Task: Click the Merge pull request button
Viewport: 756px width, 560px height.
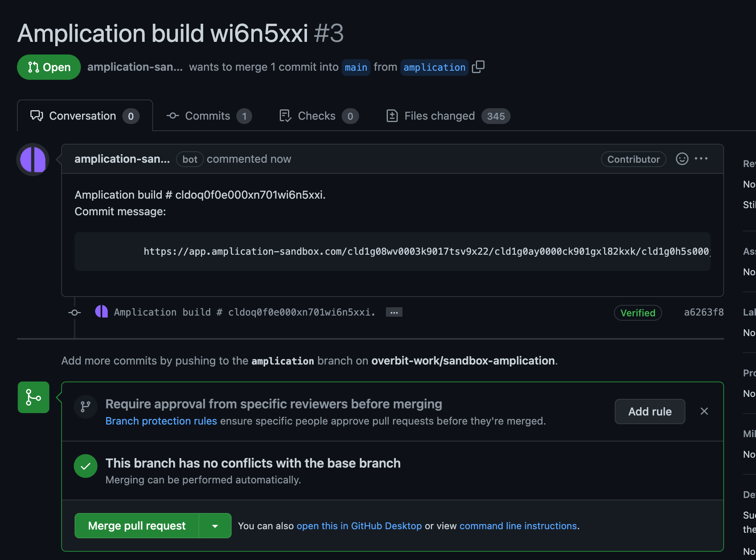Action: [137, 526]
